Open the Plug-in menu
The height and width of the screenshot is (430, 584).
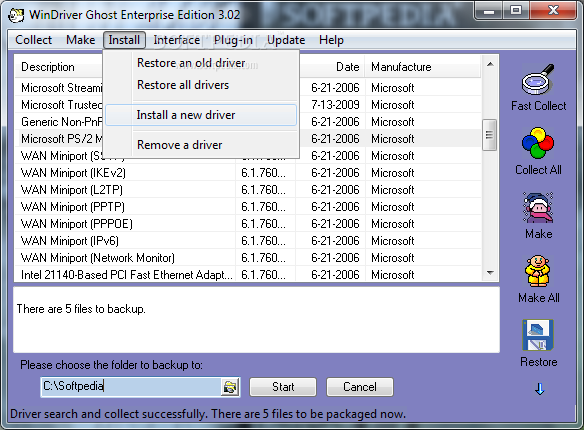pos(233,40)
